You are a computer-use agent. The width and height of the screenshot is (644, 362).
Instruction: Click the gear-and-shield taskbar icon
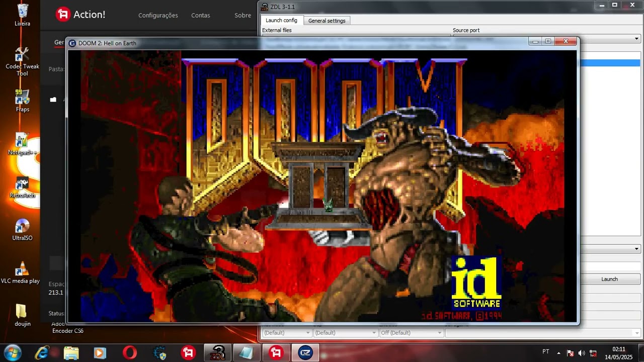tap(159, 352)
